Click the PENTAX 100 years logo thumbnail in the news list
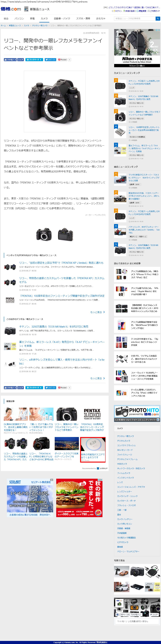This screenshot has width=161, height=644. (10, 300)
